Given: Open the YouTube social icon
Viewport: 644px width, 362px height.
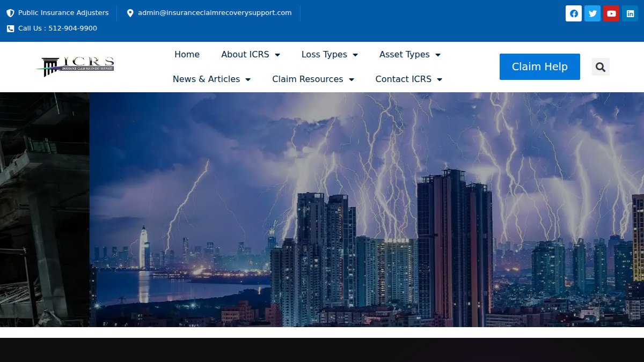Looking at the screenshot, I should 611,13.
